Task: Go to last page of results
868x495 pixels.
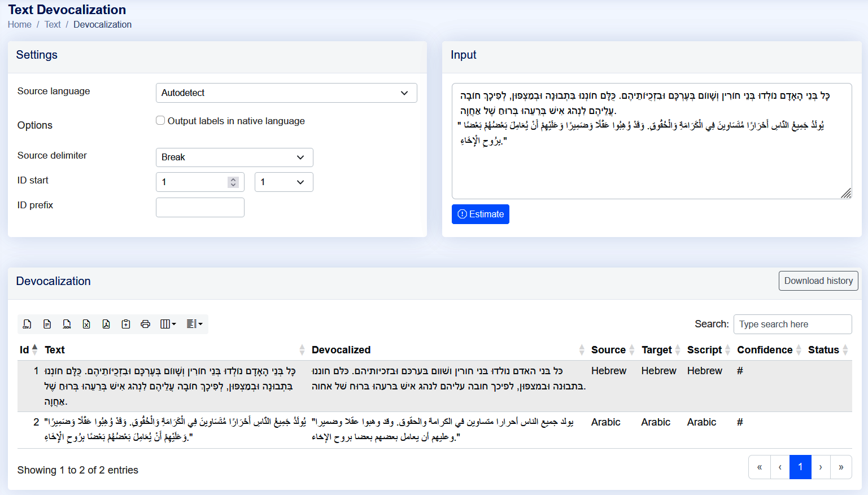Action: pos(841,467)
